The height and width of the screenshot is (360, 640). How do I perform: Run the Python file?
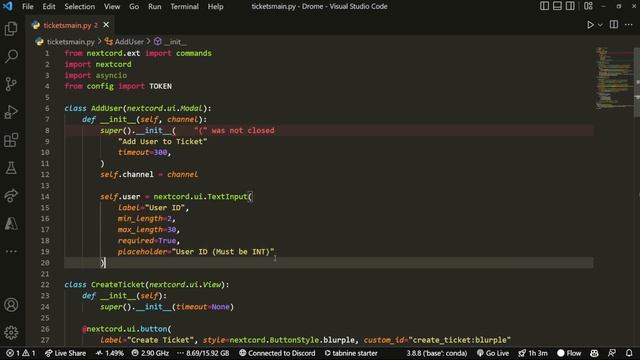click(590, 25)
